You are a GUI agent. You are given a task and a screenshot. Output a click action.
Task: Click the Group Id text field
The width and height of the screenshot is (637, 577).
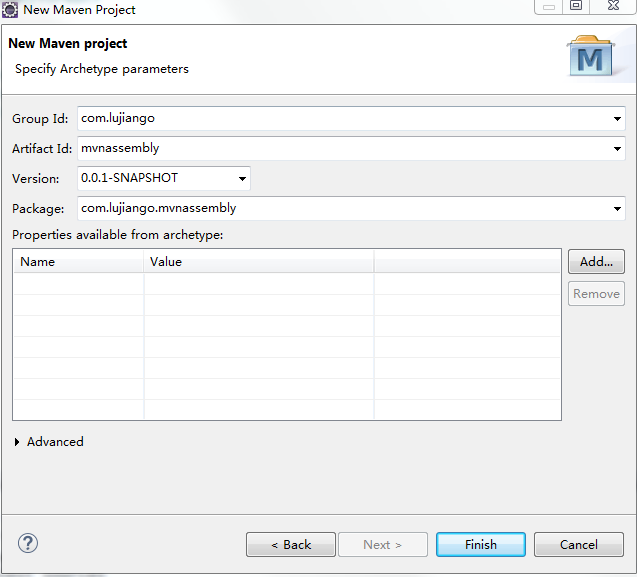351,119
